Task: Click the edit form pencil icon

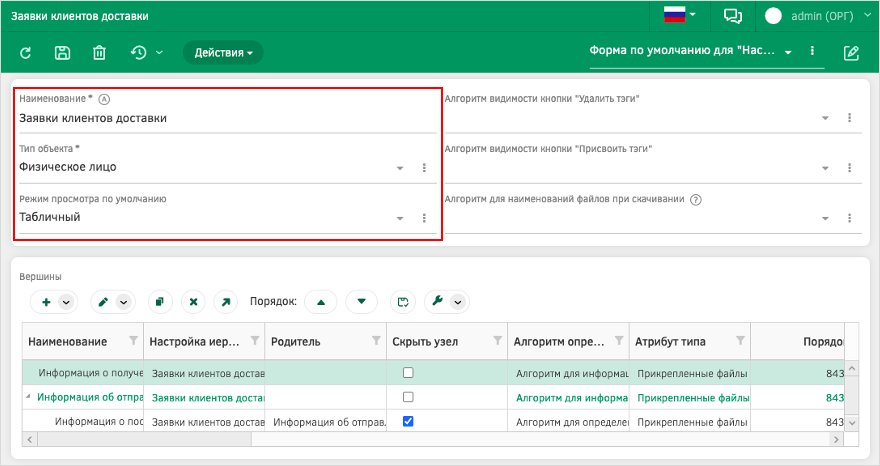Action: tap(851, 53)
